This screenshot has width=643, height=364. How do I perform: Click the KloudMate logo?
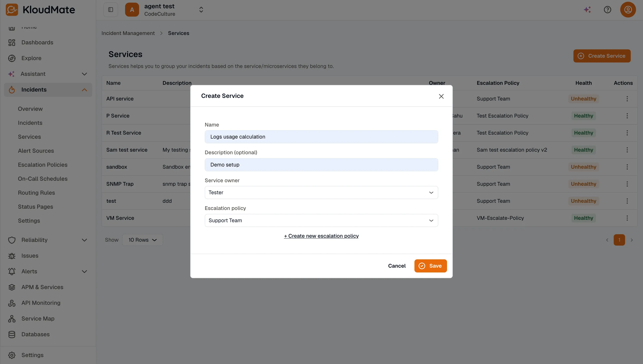tap(40, 9)
